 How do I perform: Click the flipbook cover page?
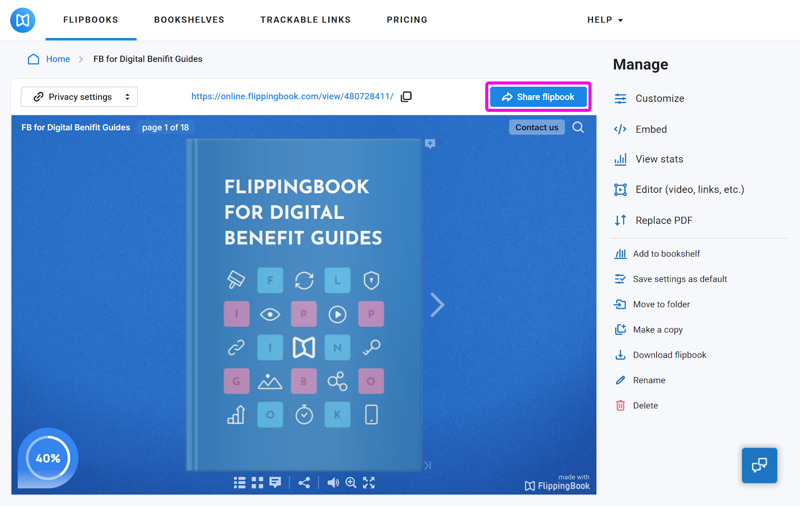pos(305,305)
